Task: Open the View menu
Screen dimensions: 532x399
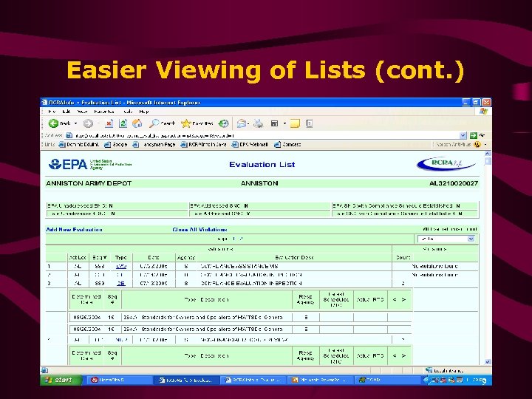Action: point(82,112)
